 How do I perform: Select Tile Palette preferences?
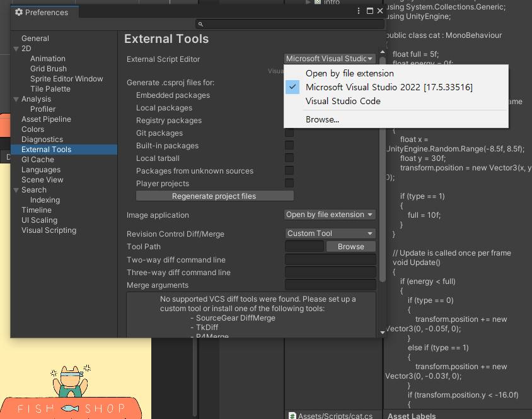click(50, 89)
